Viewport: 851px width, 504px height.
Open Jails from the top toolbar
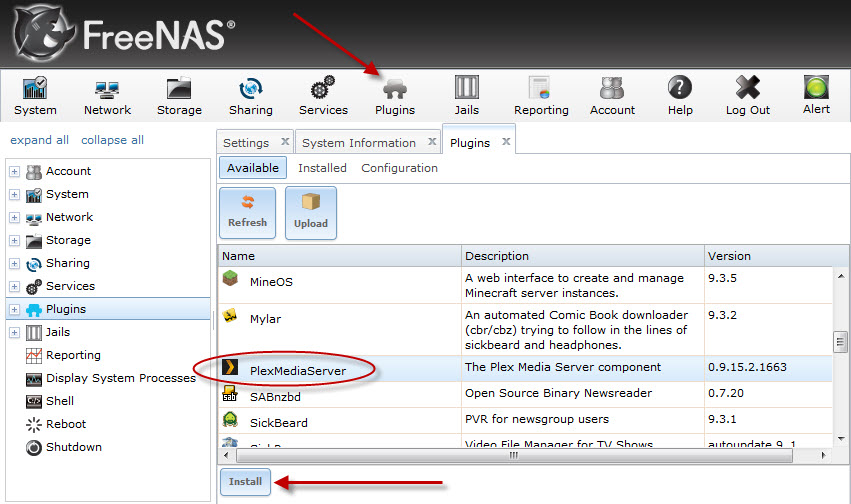tap(467, 96)
